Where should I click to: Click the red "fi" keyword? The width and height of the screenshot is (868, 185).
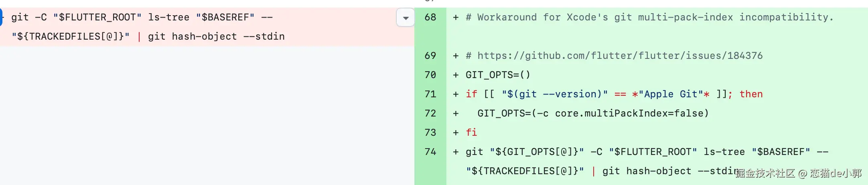tap(471, 133)
